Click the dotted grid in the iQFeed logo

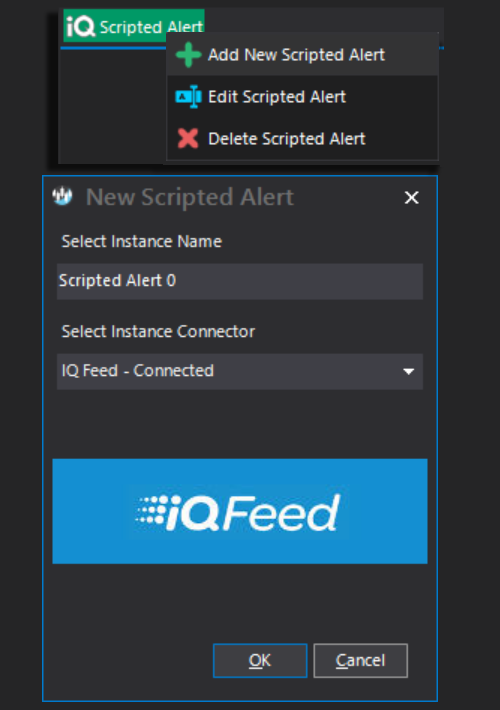[151, 510]
